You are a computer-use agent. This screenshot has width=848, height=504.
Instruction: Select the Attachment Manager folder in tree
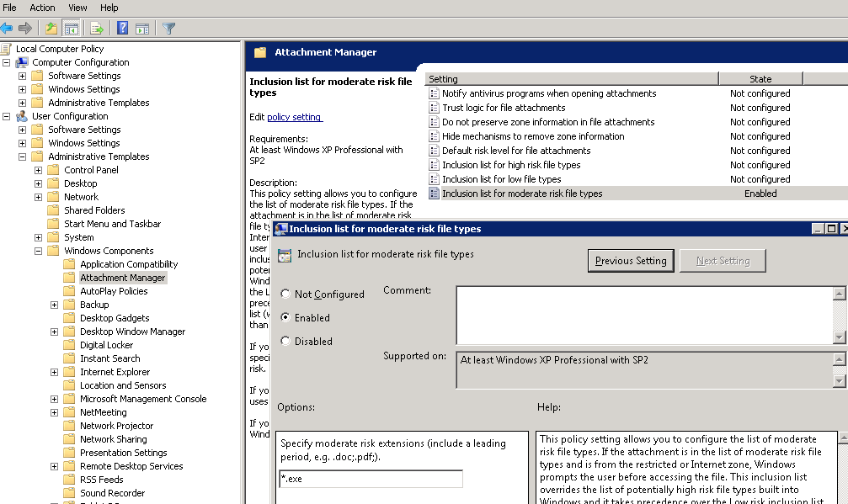click(122, 278)
